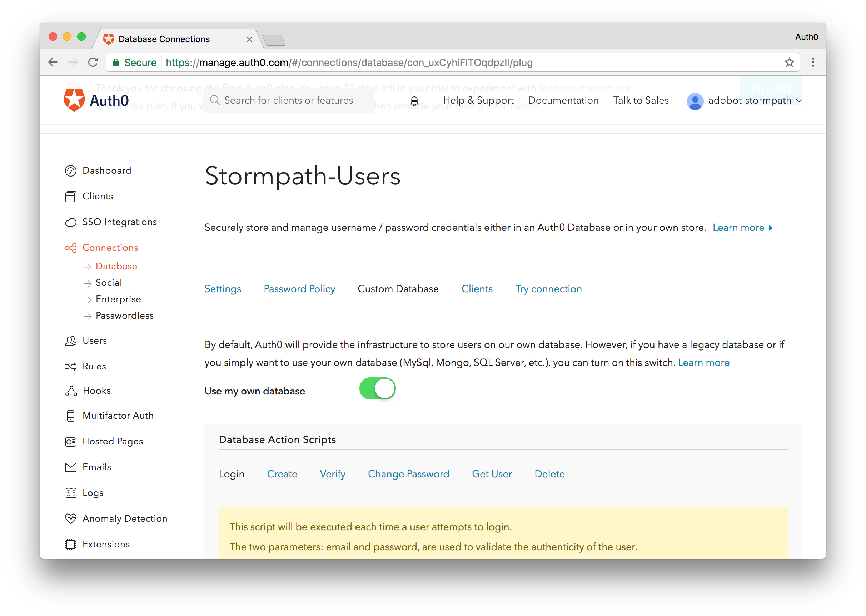Viewport: 866px width, 616px height.
Task: Open Passwordless connections submenu item
Action: point(124,316)
